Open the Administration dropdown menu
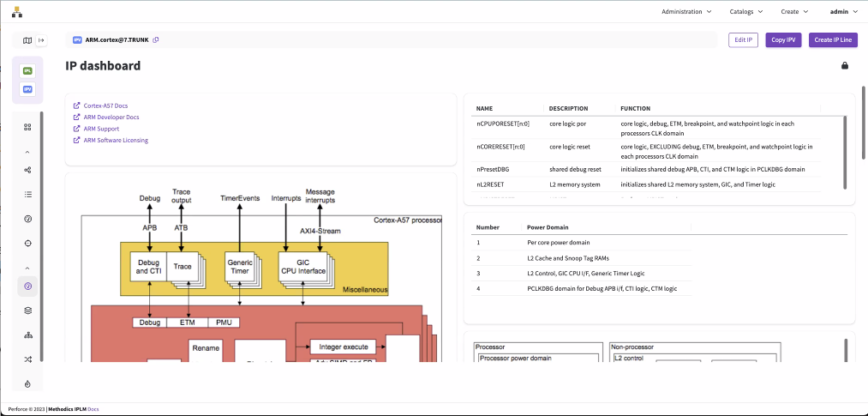868x416 pixels. pyautogui.click(x=686, y=12)
